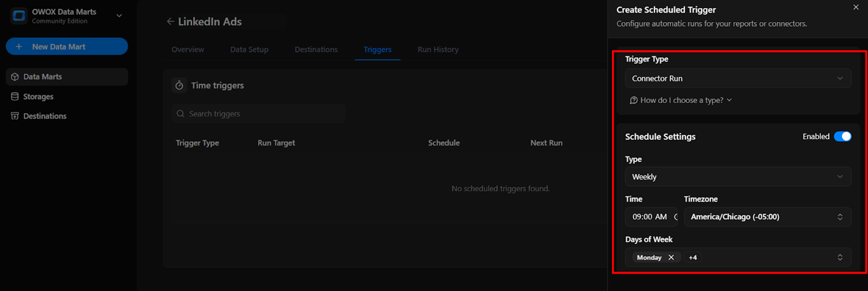868x291 pixels.
Task: Click the Create Scheduled Trigger heading
Action: coord(667,10)
